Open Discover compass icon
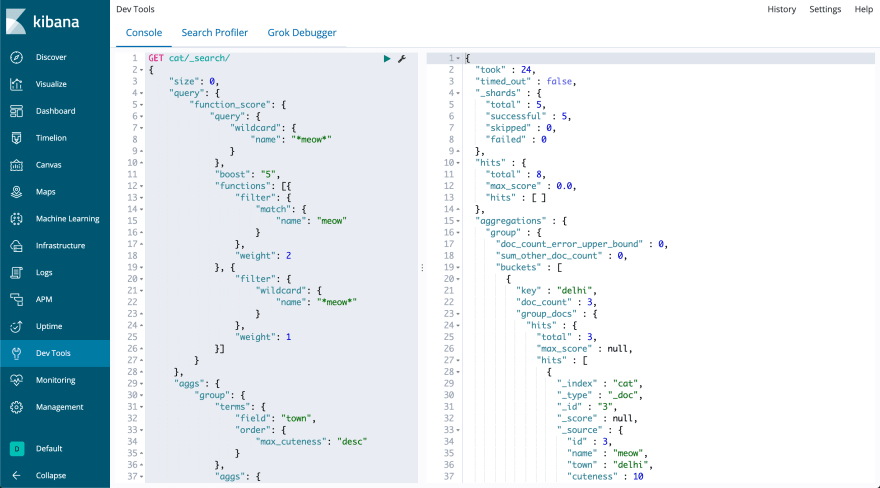The width and height of the screenshot is (880, 488). (x=16, y=57)
